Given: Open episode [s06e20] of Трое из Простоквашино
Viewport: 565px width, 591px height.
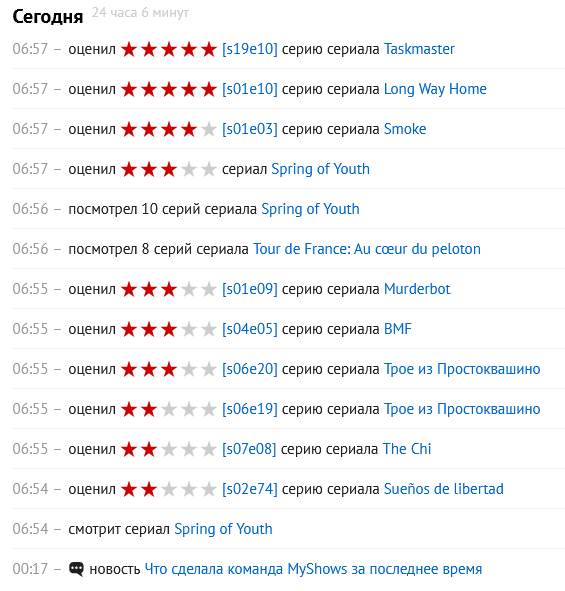Looking at the screenshot, I should coord(250,369).
